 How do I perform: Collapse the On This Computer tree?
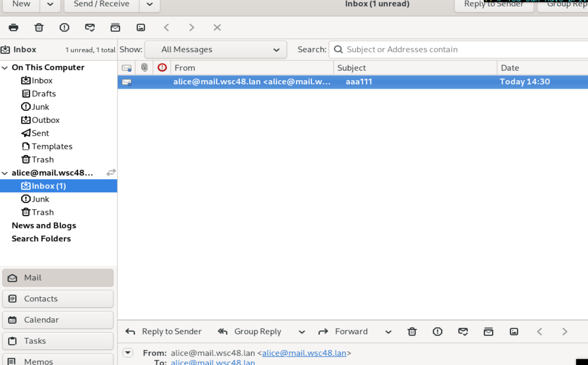tap(5, 68)
